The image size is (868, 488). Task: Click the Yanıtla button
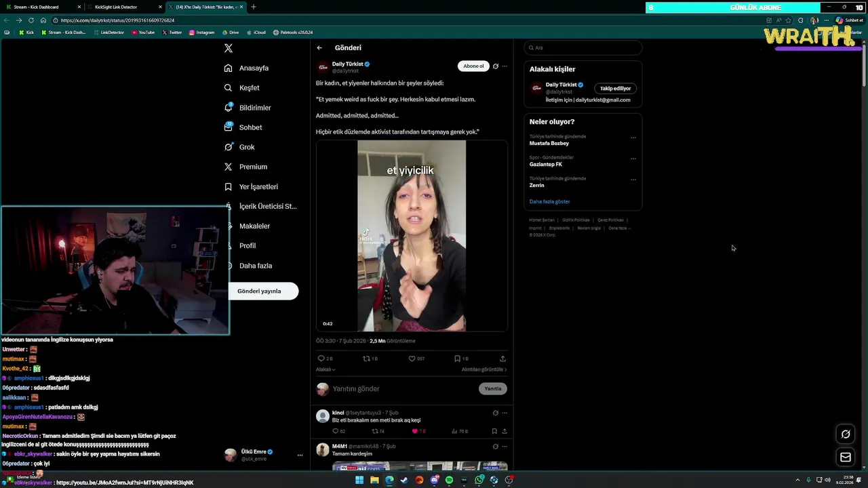pos(493,389)
